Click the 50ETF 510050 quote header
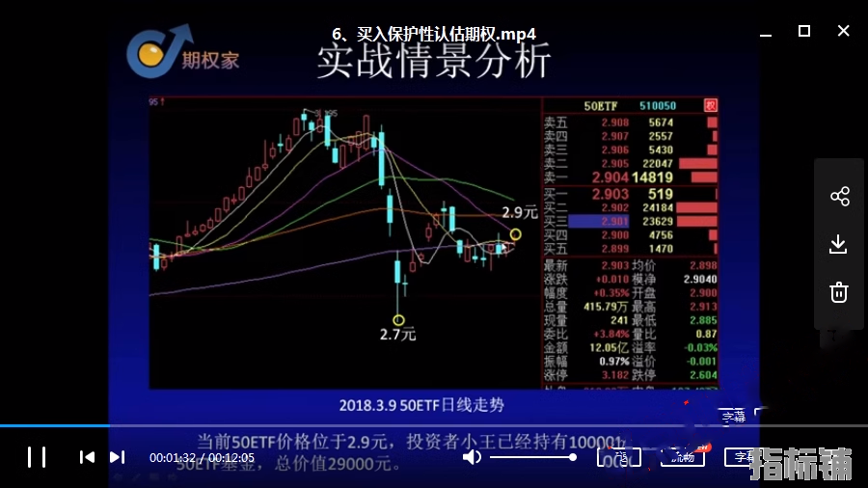The width and height of the screenshot is (868, 488). click(x=630, y=106)
